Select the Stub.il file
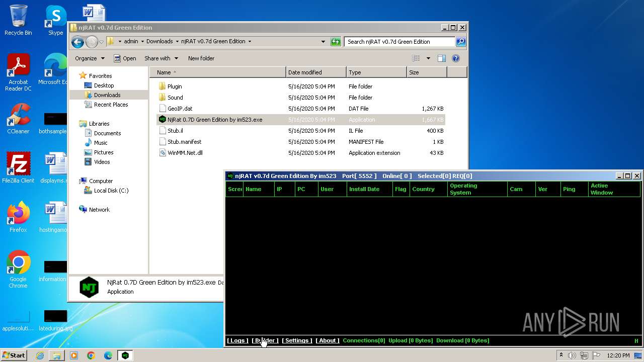 175,131
